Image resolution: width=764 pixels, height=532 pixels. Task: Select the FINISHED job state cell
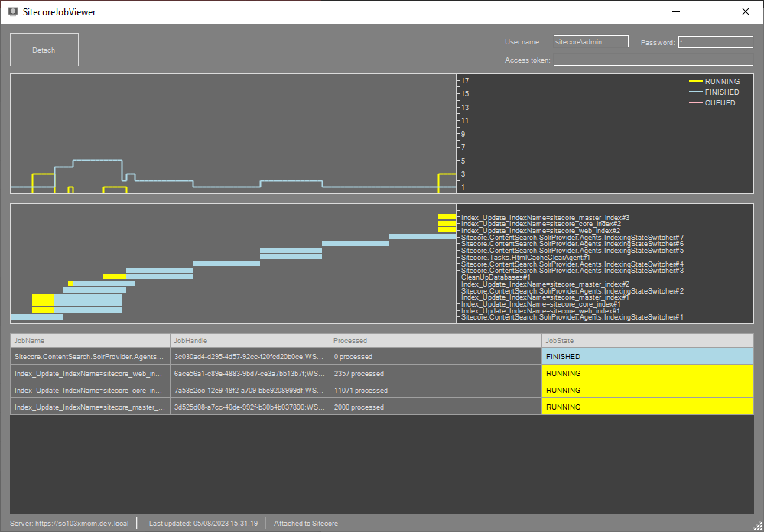tap(647, 357)
